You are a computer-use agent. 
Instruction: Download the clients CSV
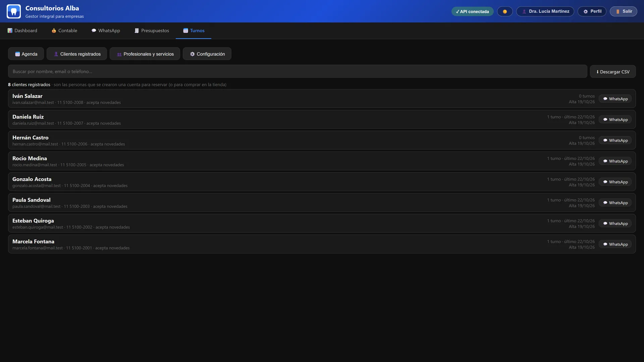pyautogui.click(x=613, y=72)
